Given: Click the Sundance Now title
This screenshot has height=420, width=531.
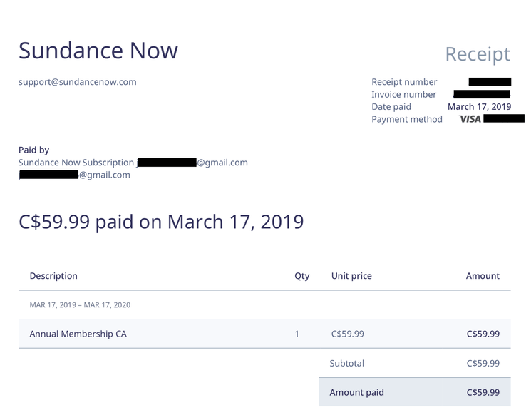Looking at the screenshot, I should click(98, 51).
